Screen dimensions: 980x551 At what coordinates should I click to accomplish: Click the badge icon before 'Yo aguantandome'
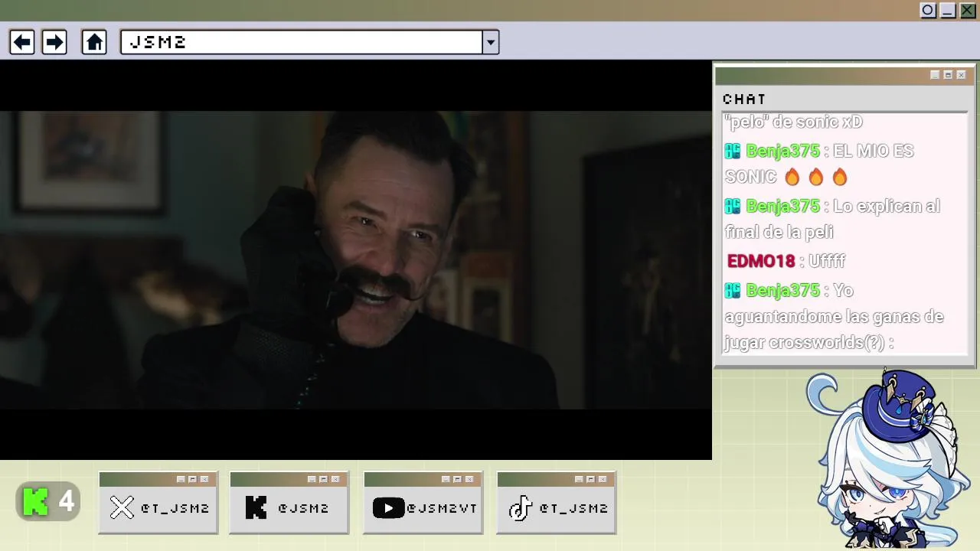coord(733,290)
